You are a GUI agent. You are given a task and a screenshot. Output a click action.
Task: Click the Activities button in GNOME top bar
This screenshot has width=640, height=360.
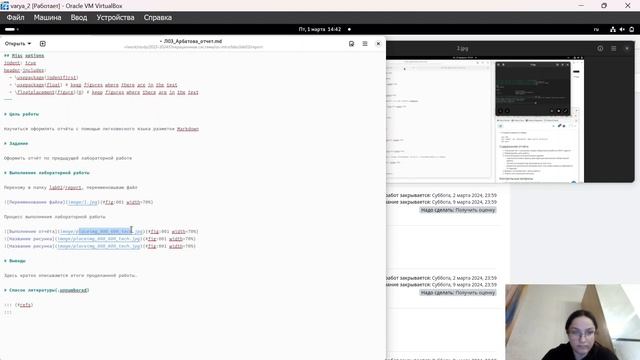click(11, 29)
